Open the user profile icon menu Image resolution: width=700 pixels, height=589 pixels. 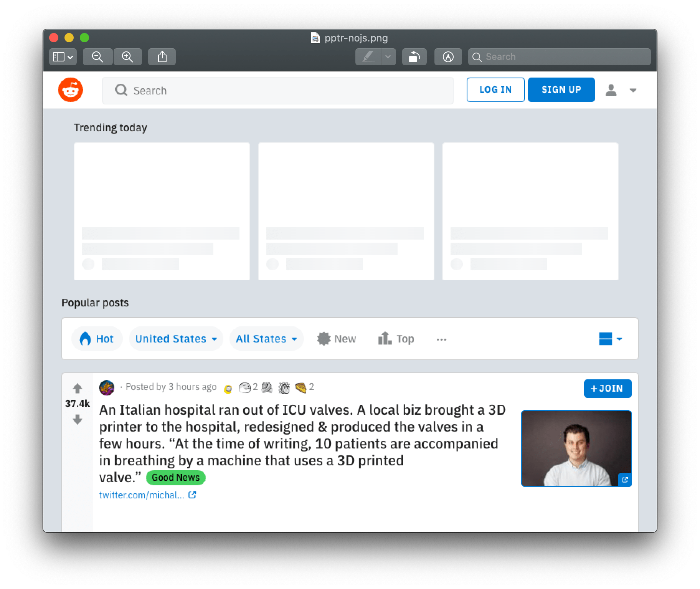(x=611, y=90)
